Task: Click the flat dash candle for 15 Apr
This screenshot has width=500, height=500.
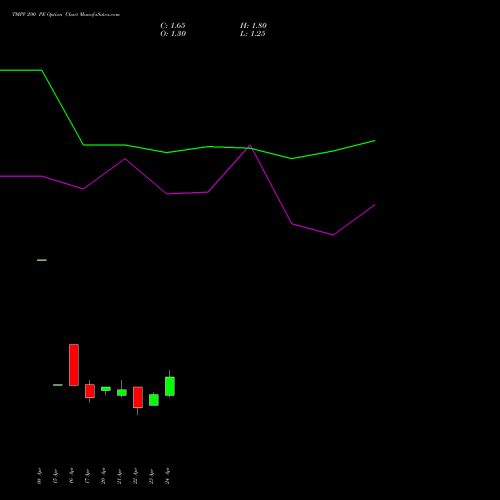Action: pyautogui.click(x=58, y=385)
